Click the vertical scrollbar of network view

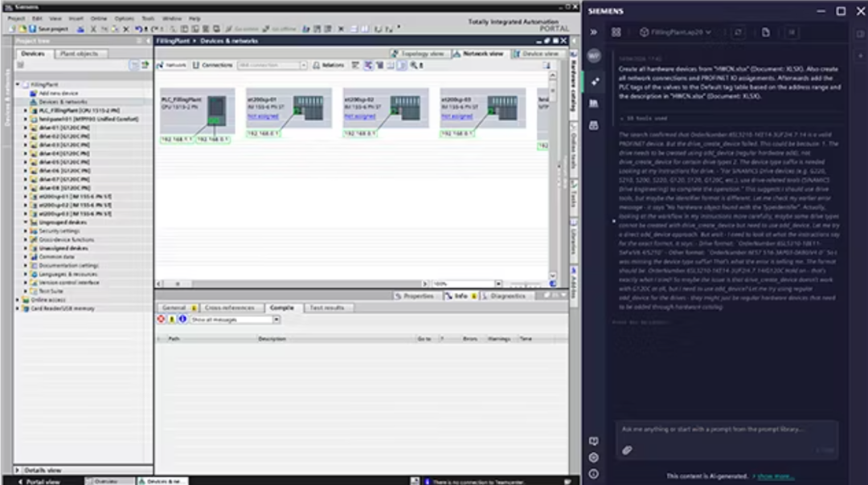(x=552, y=177)
